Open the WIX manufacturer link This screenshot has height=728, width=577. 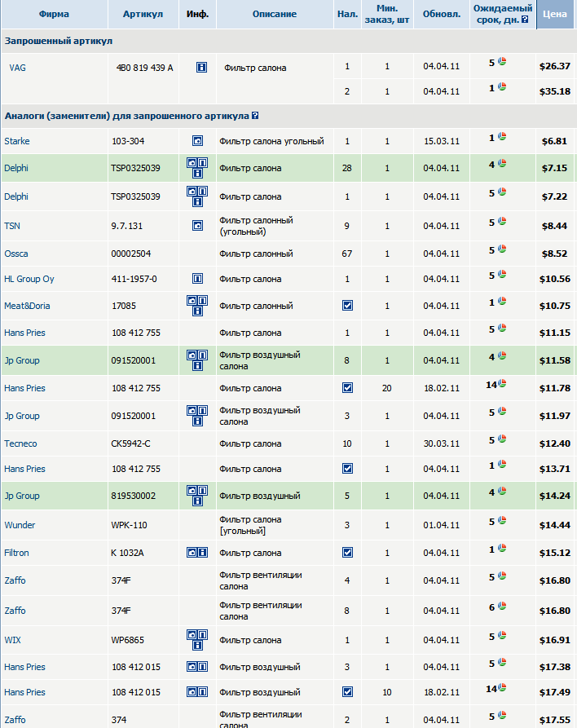(12, 640)
